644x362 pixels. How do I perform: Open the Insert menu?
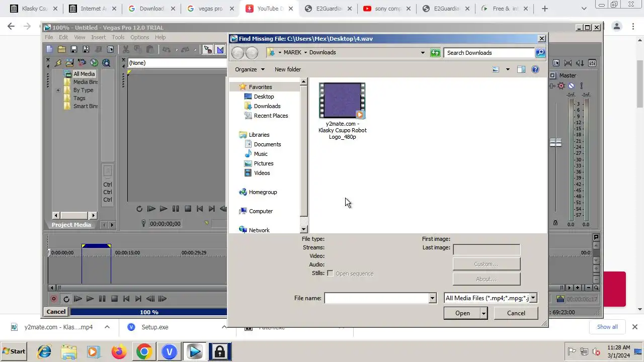pyautogui.click(x=98, y=37)
